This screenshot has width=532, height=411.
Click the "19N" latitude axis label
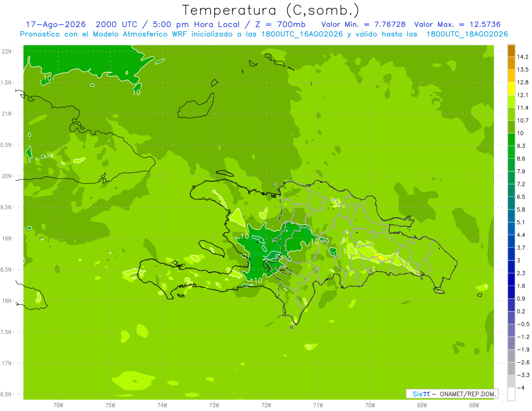[x=7, y=239]
